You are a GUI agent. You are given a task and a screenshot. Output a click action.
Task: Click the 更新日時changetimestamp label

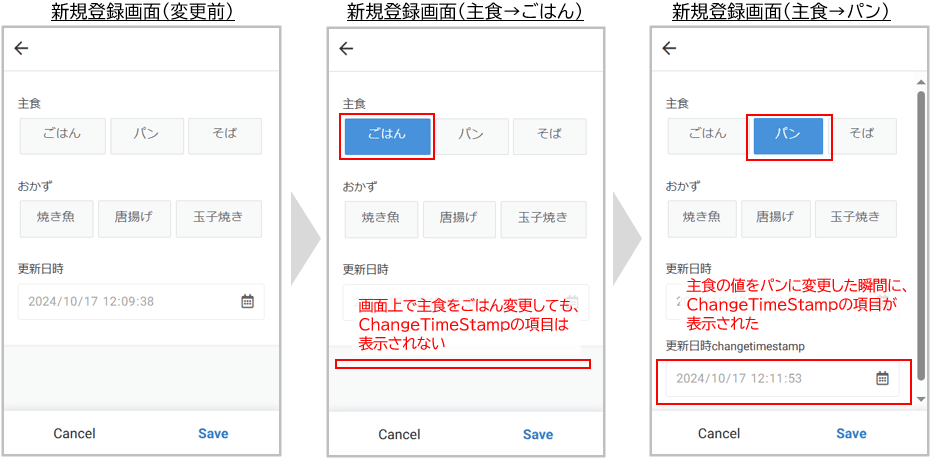click(x=735, y=345)
